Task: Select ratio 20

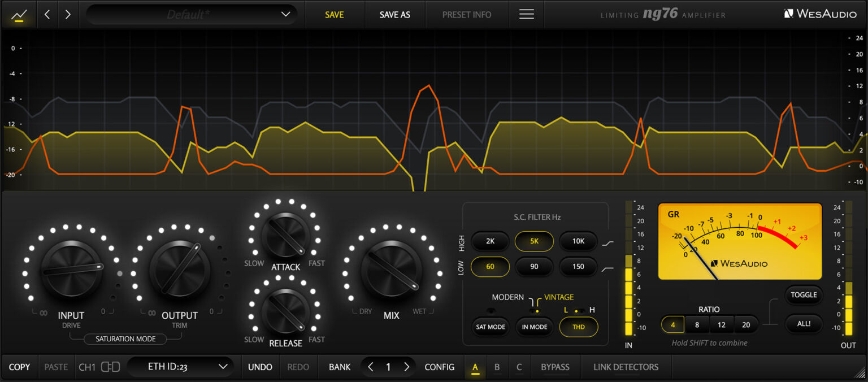Action: pos(746,325)
